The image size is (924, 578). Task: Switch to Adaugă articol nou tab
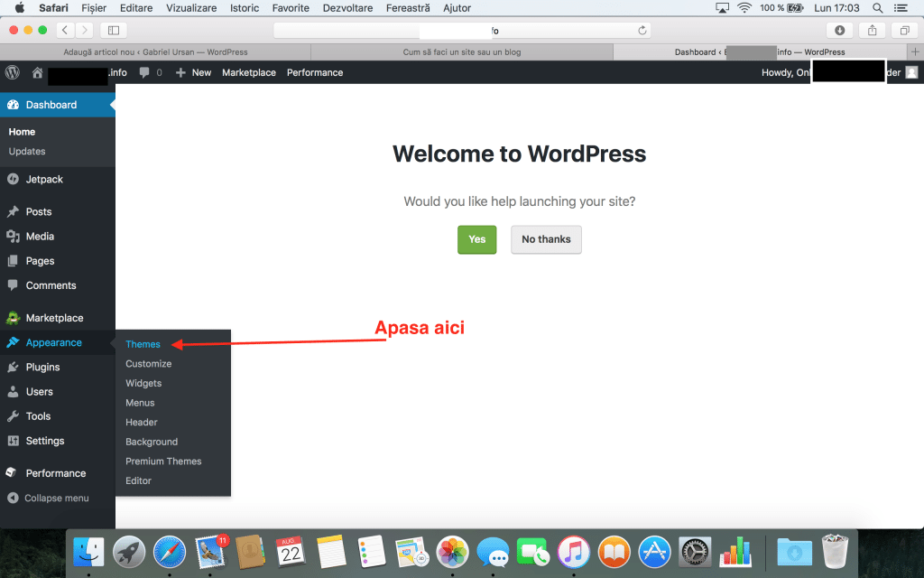[155, 51]
